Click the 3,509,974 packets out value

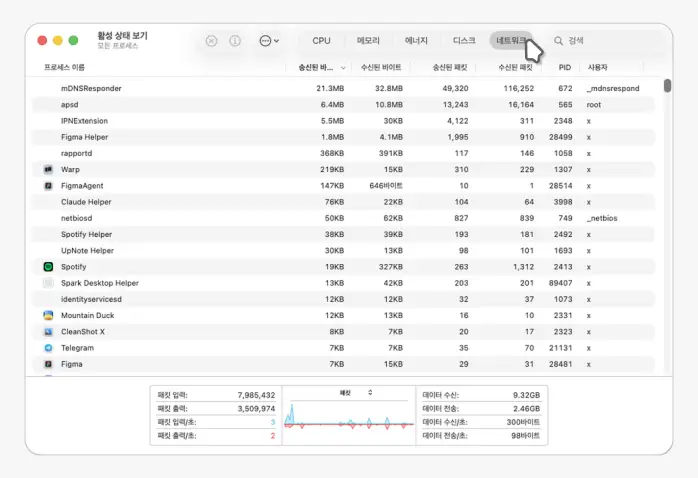point(256,409)
